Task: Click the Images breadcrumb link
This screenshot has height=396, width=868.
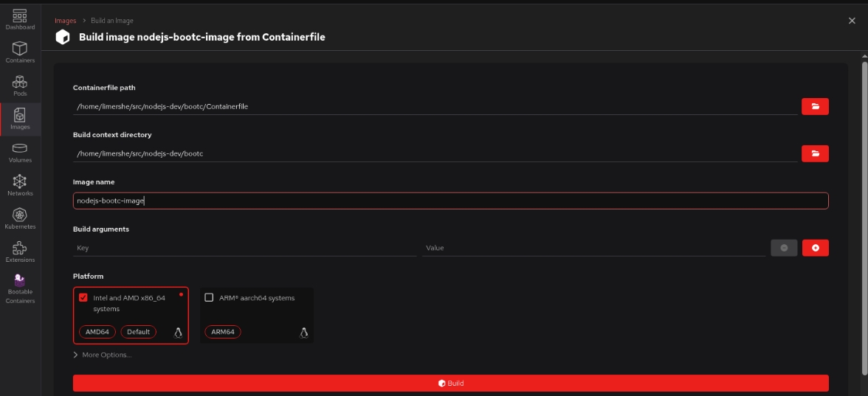Action: click(x=65, y=21)
